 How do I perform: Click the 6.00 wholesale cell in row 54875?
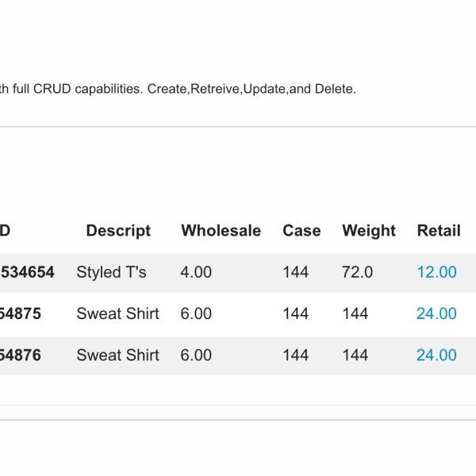196,314
